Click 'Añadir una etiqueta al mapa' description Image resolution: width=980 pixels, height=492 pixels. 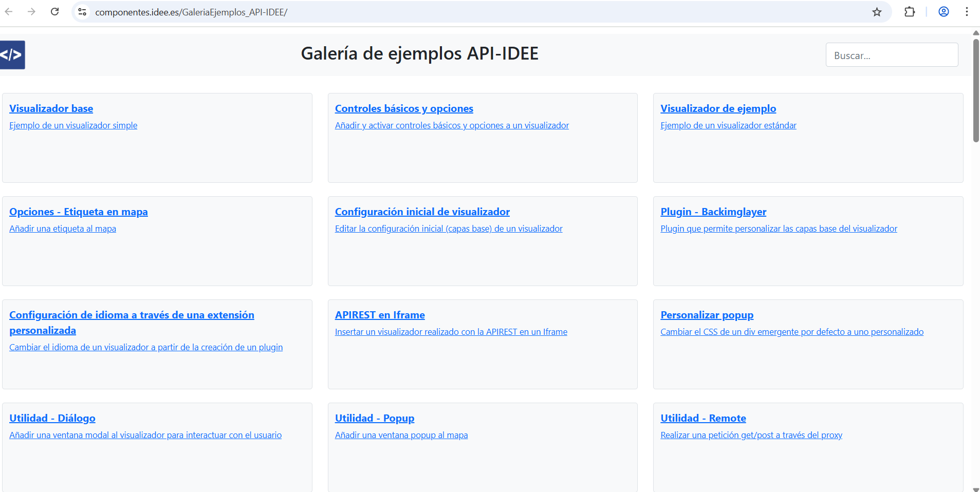click(x=63, y=229)
